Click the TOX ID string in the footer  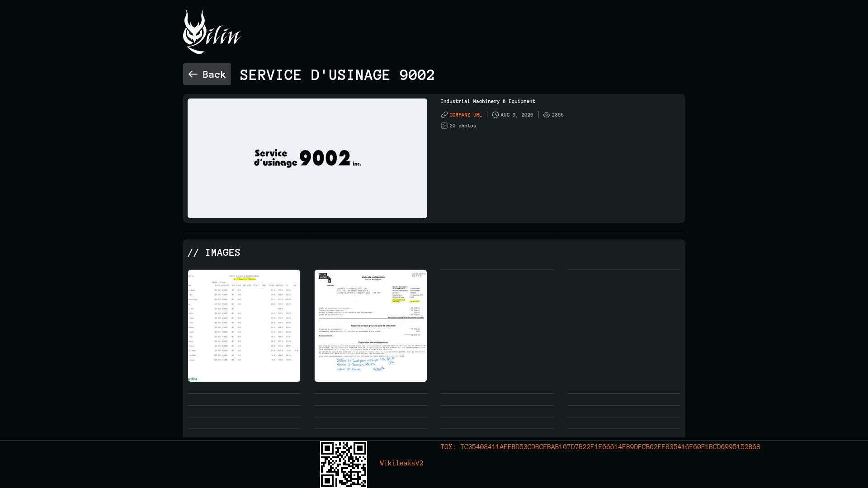point(600,447)
